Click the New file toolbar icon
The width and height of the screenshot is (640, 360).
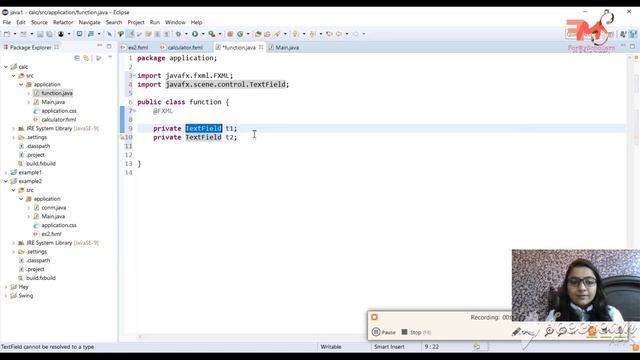point(7,34)
